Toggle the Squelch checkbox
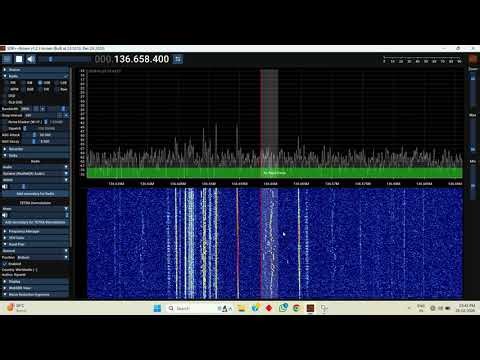Screen dimensions: 480x360 pos(5,128)
